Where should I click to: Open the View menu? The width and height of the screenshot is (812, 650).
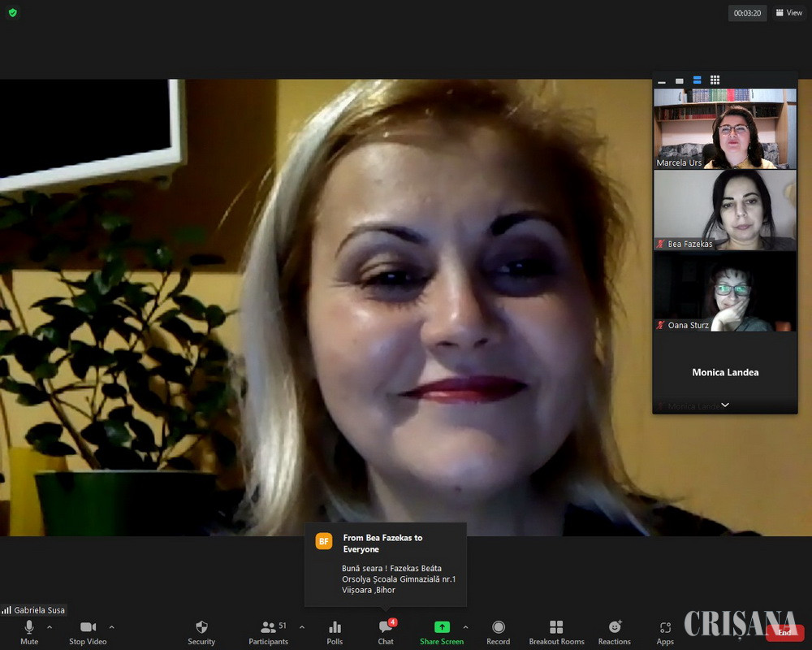788,13
